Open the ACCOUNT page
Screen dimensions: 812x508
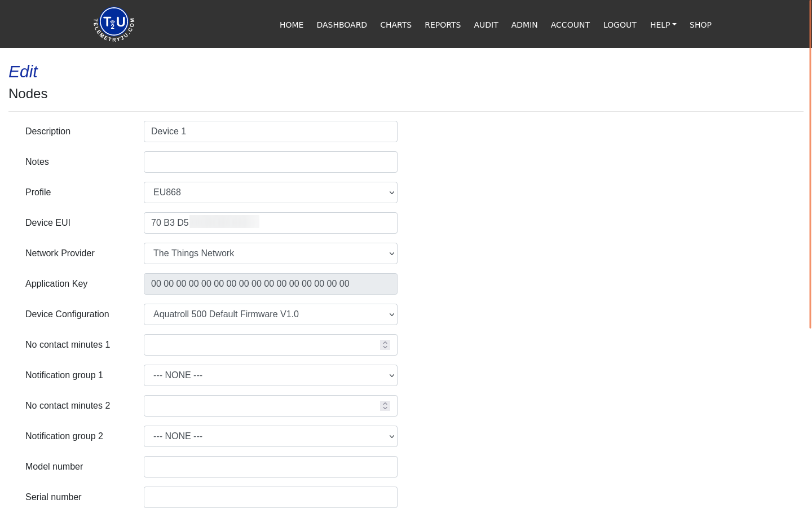(x=570, y=25)
